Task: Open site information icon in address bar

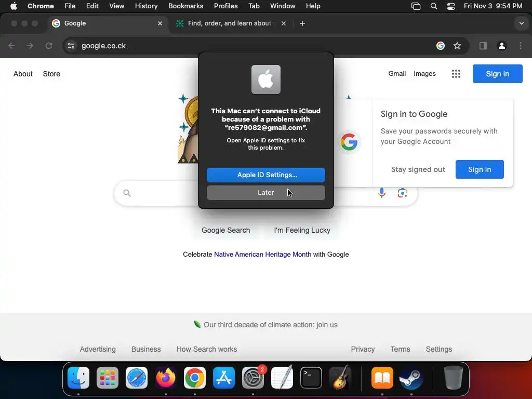Action: pos(71,46)
